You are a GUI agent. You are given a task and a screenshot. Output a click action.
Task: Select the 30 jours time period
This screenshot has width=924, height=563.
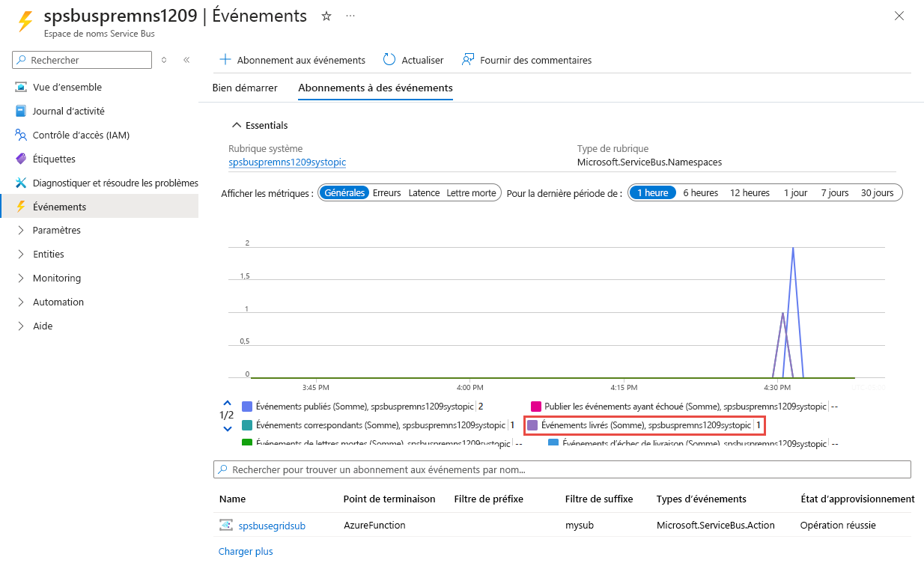[x=877, y=192]
